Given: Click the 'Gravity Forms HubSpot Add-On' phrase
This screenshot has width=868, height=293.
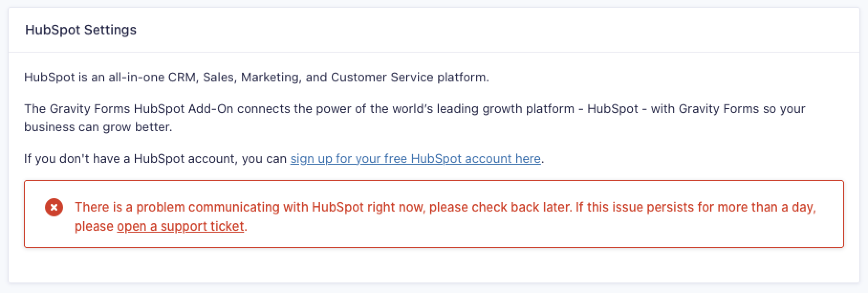Looking at the screenshot, I should pyautogui.click(x=141, y=109).
